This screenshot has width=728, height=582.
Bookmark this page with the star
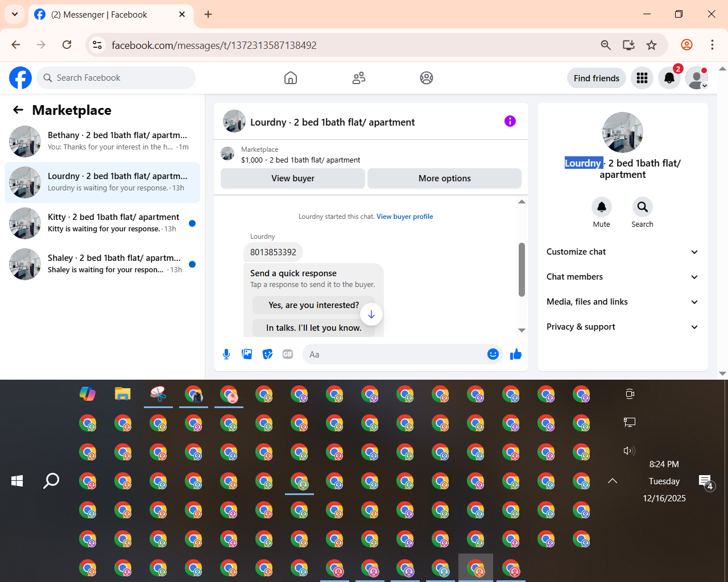tap(652, 45)
